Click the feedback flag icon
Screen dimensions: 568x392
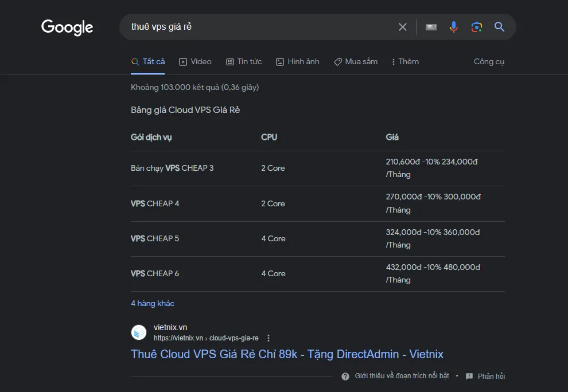point(469,377)
